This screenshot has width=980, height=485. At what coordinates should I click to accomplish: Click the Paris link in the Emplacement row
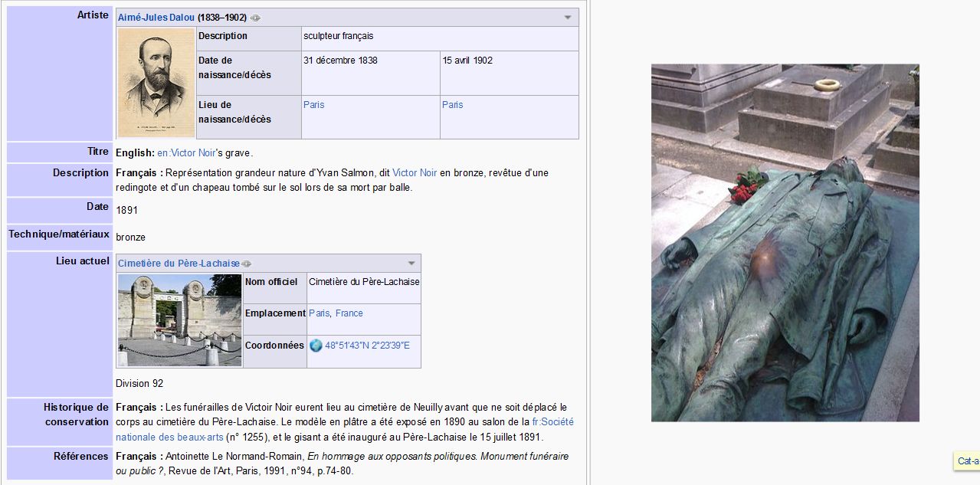[319, 313]
